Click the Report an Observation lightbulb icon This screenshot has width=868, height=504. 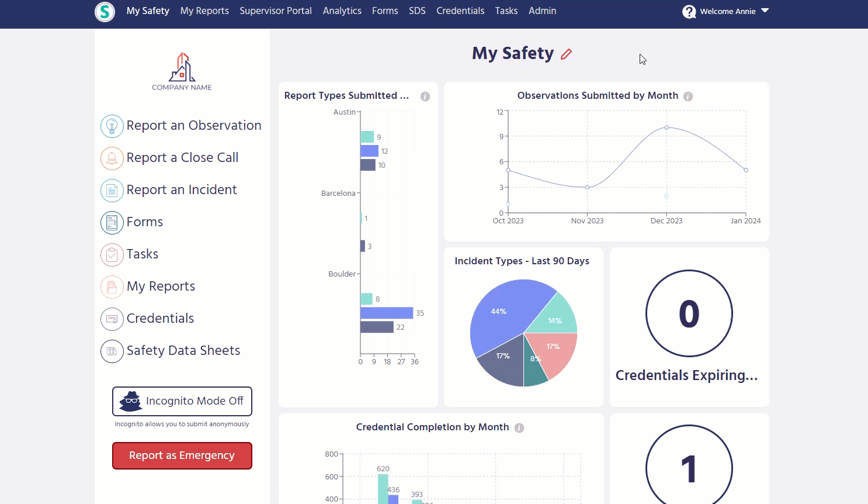[112, 126]
